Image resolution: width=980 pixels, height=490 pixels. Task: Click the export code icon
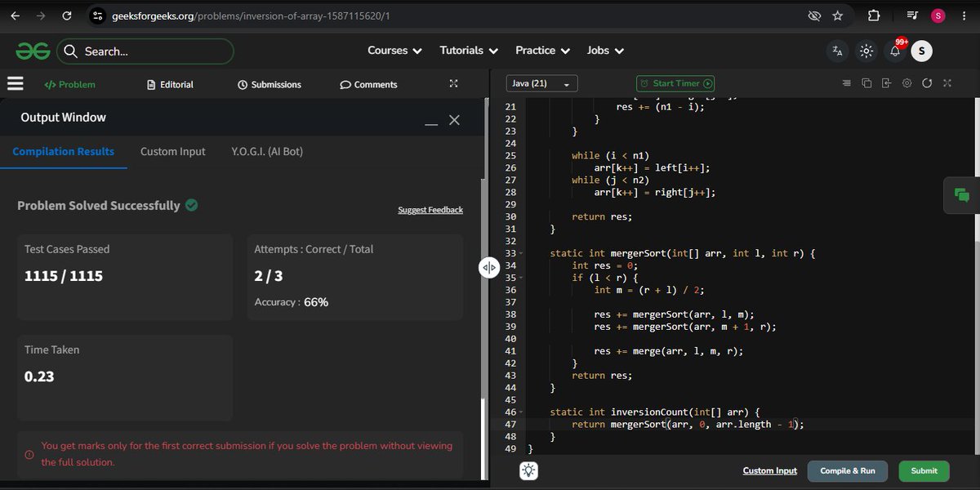point(886,83)
